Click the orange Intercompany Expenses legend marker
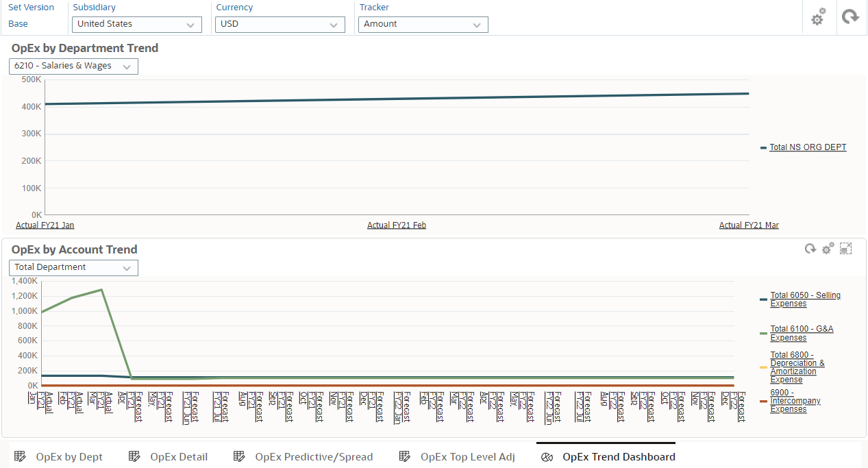Image resolution: width=868 pixels, height=468 pixels. [x=763, y=401]
